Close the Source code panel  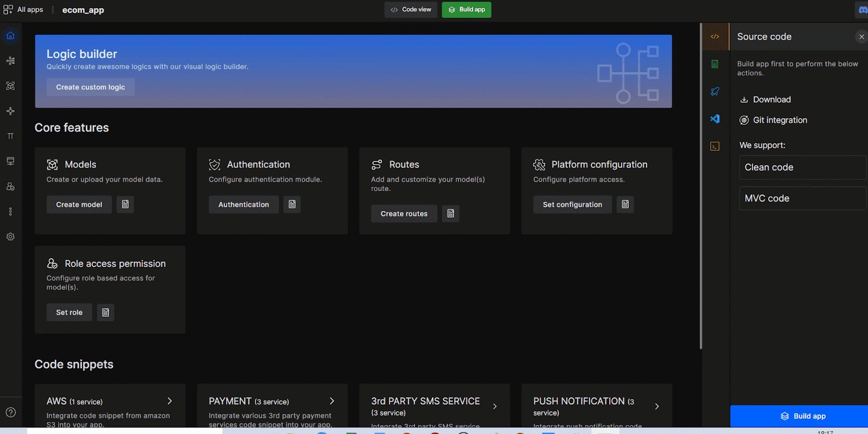click(x=861, y=37)
